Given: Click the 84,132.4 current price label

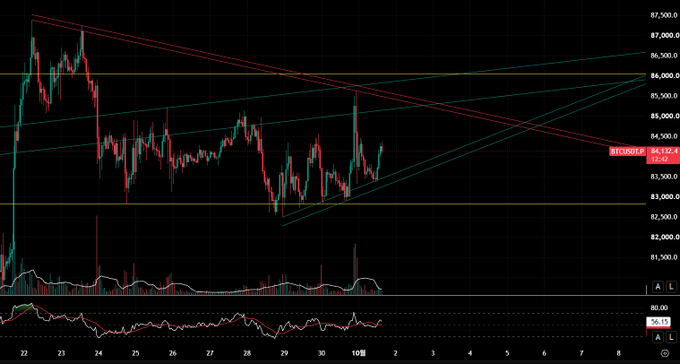Looking at the screenshot, I should 664,151.
